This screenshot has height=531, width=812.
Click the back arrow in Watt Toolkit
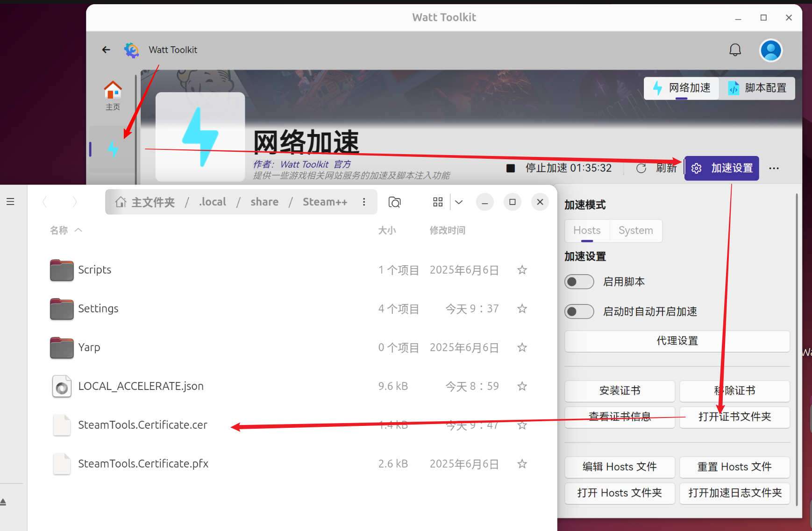pyautogui.click(x=106, y=50)
